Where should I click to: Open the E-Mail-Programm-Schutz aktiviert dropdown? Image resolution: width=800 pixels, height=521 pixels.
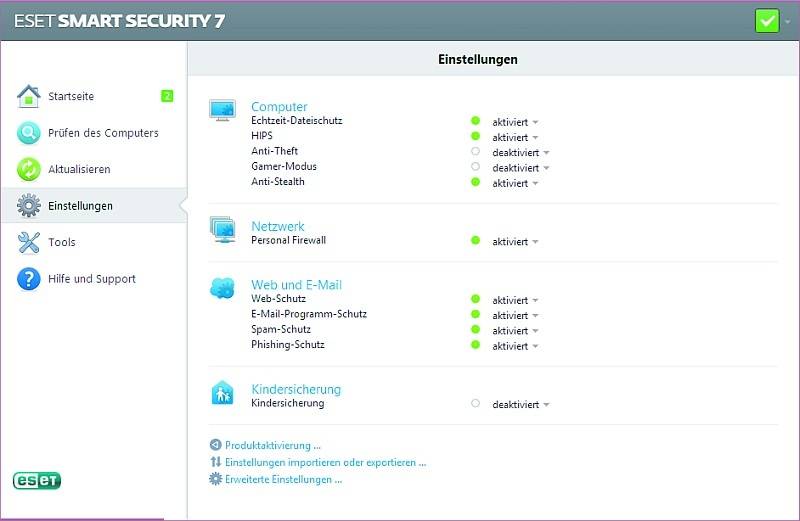[515, 316]
